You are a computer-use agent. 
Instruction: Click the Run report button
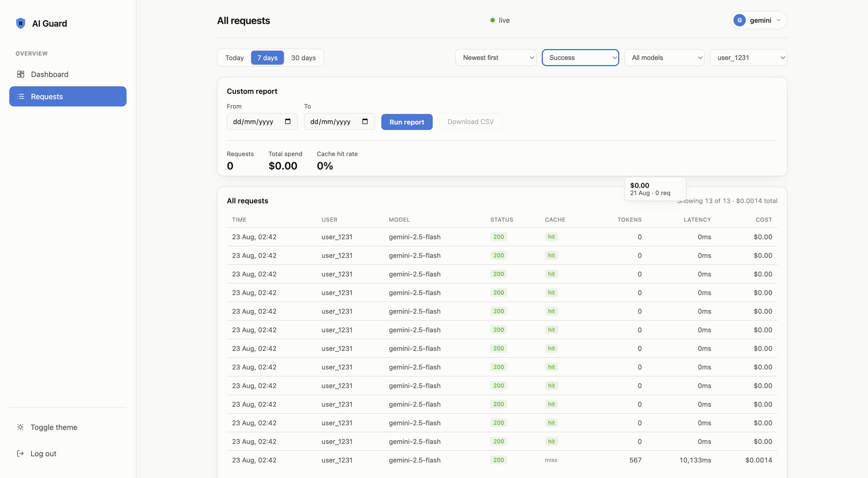407,122
